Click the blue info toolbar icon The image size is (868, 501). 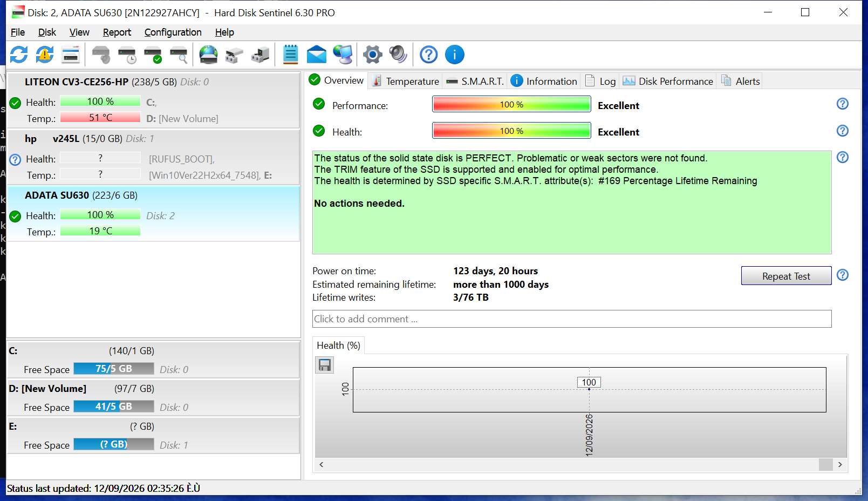pos(455,55)
